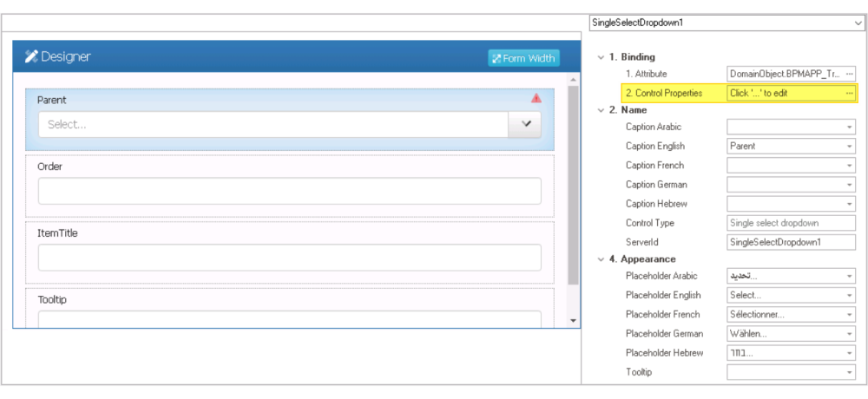Viewport: 868px width, 399px height.
Task: Open the Placeholder German dropdown
Action: coord(850,334)
